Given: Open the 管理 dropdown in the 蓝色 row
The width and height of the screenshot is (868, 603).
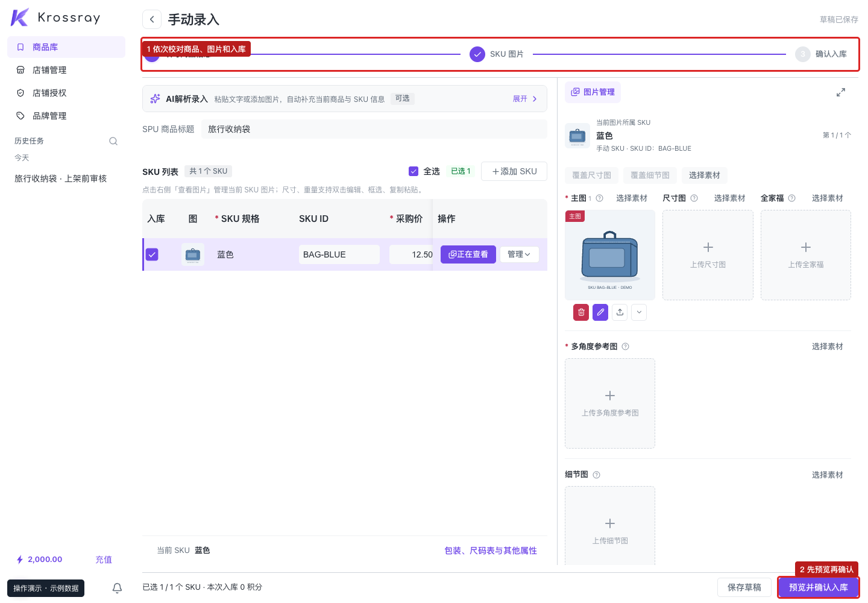Looking at the screenshot, I should tap(520, 254).
